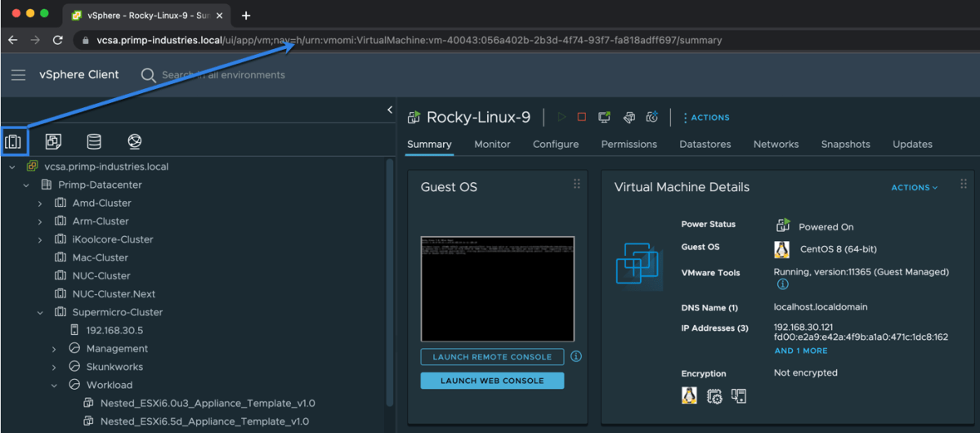Switch to the Summary tab

point(429,145)
